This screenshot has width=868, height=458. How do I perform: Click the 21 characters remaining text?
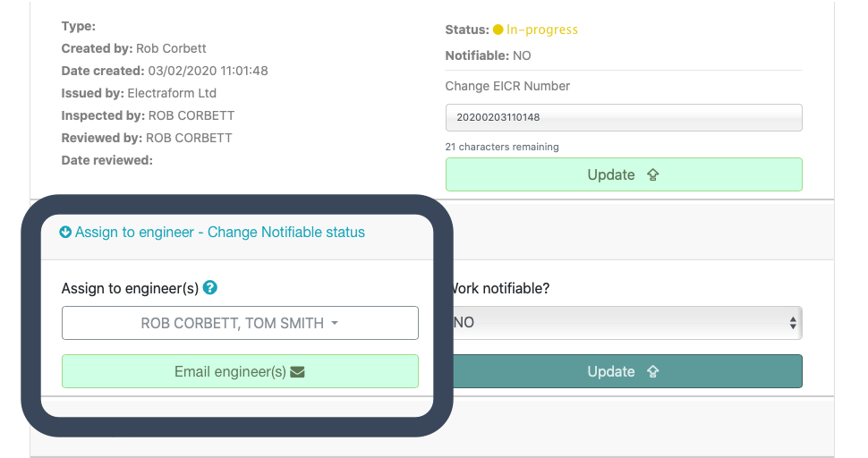tap(502, 147)
